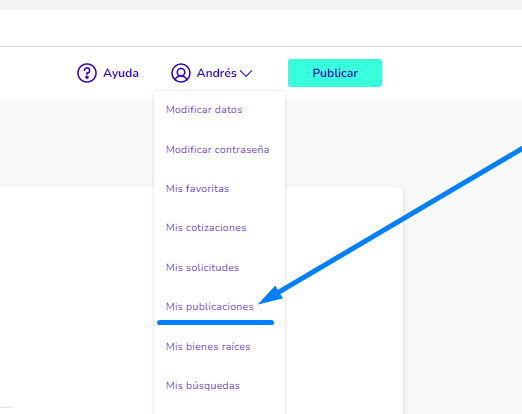Select Modificar datos from the menu

tap(204, 110)
